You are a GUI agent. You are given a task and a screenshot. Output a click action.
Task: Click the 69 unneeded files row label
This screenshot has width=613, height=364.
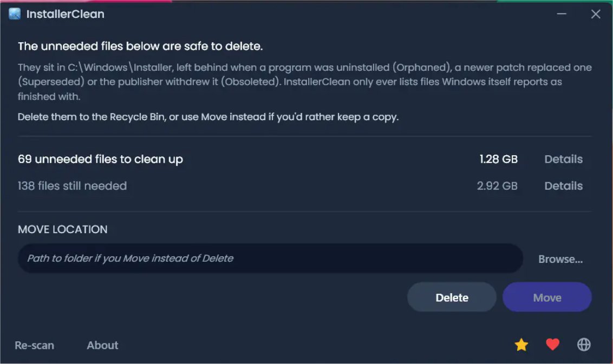click(x=100, y=160)
